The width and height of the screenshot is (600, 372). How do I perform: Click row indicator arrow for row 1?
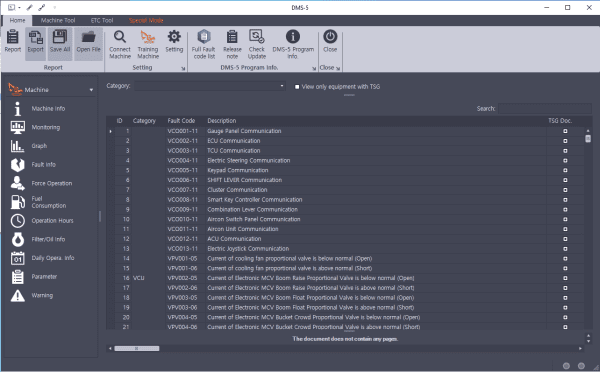point(111,131)
